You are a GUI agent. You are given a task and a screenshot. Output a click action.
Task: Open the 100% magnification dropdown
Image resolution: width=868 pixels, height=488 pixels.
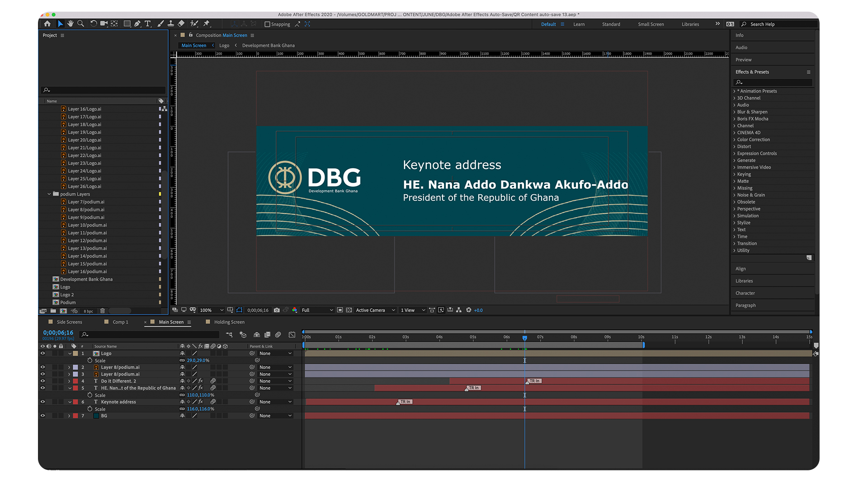coord(212,310)
